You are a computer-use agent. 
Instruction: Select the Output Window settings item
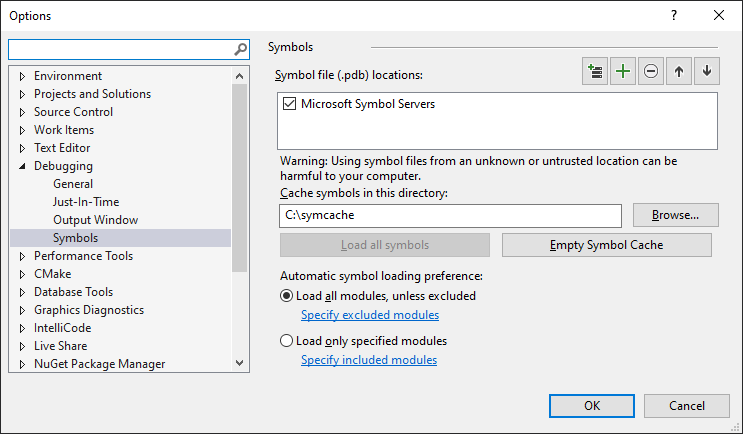pyautogui.click(x=96, y=220)
